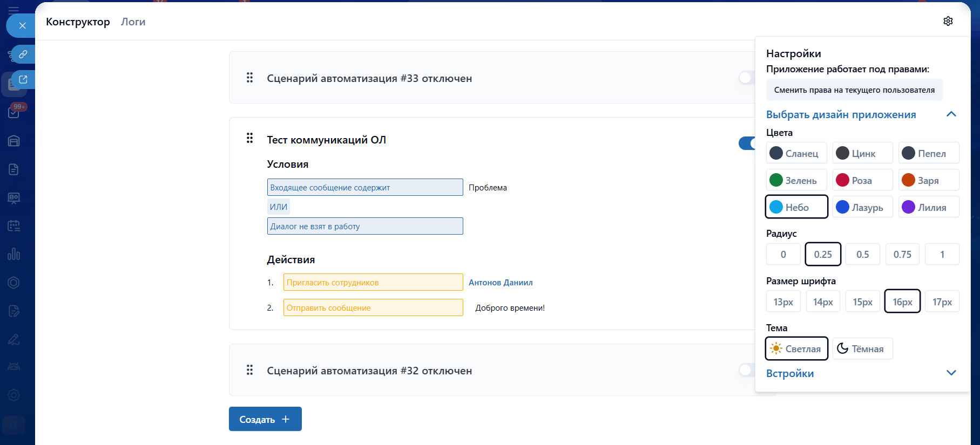Open the Пригласить сотрудников action dropdown

point(373,282)
